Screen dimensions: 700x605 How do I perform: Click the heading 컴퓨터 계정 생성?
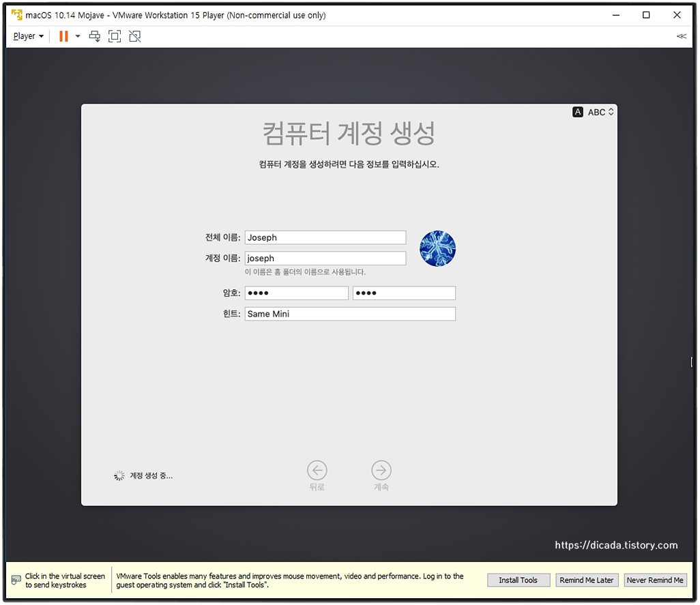[349, 133]
